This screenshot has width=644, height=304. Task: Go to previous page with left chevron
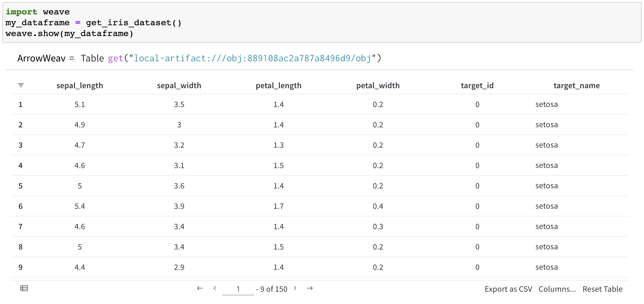[x=215, y=288]
